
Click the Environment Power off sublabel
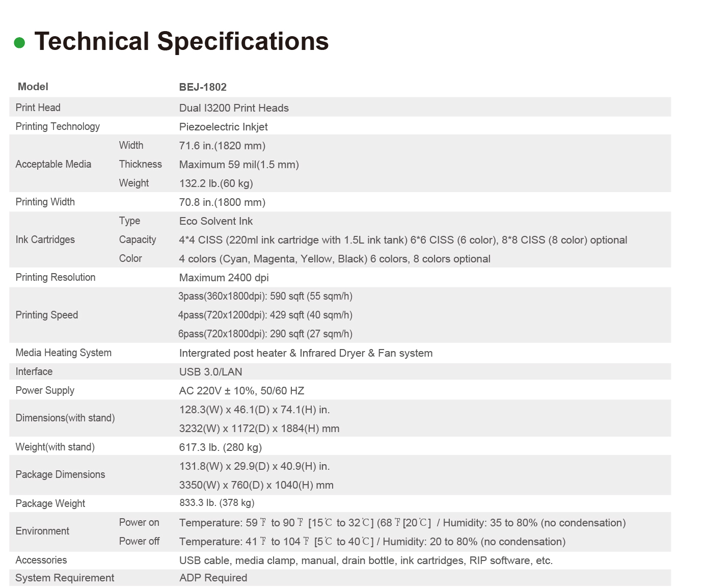point(139,541)
